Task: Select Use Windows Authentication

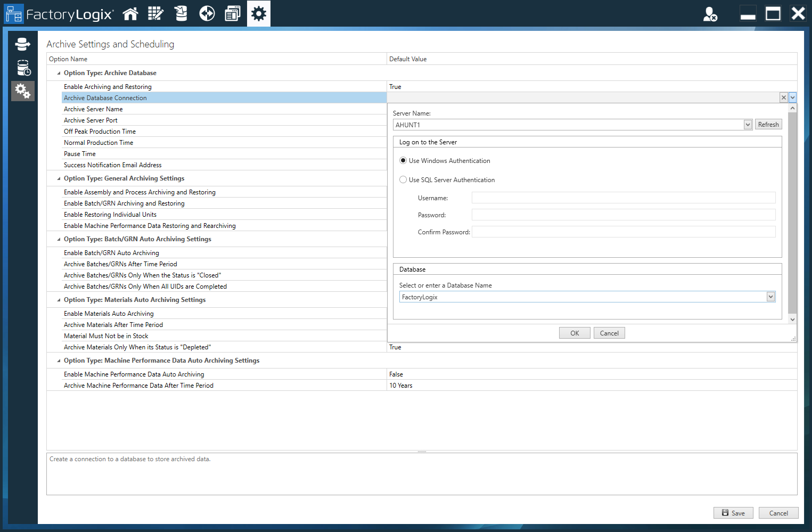Action: pos(403,160)
